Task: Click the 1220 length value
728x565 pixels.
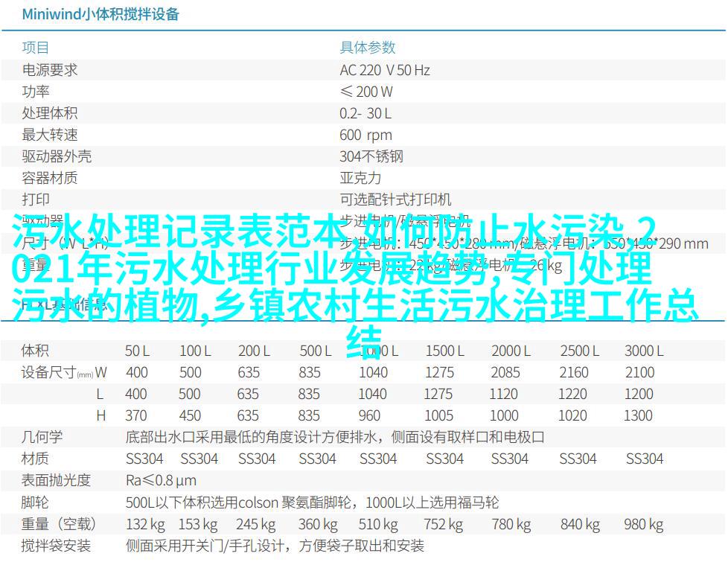Action: [x=572, y=394]
